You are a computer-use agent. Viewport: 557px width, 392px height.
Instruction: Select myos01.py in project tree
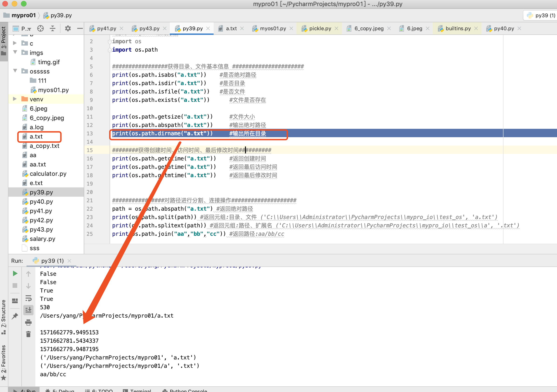tap(53, 90)
